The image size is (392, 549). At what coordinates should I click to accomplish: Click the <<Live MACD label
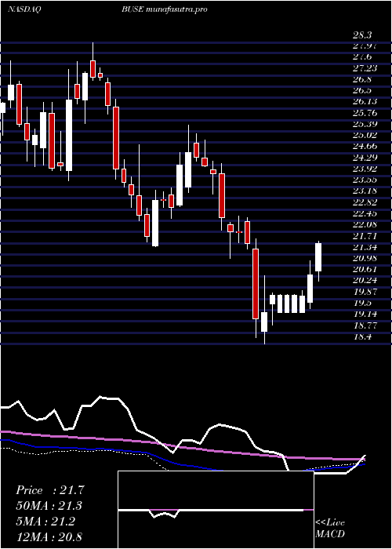pyautogui.click(x=330, y=529)
